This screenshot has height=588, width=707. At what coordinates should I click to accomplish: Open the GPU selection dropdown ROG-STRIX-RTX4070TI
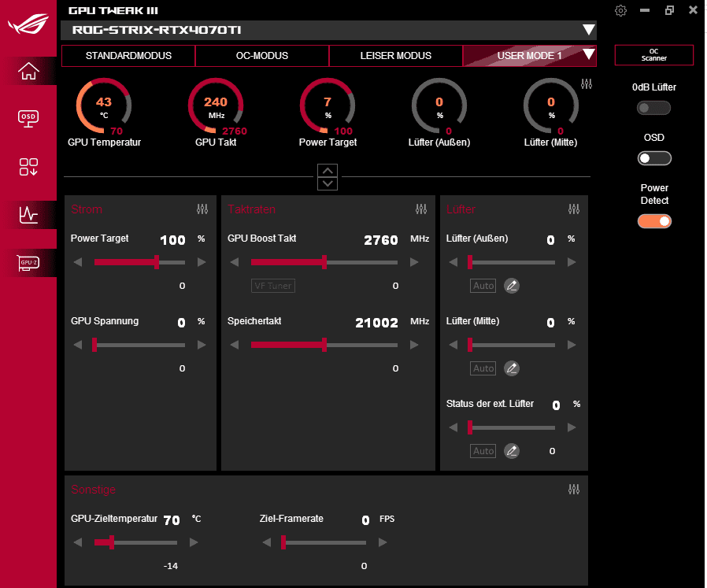329,30
